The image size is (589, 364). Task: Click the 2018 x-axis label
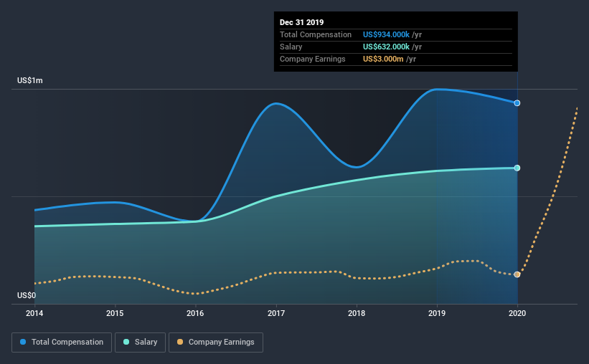pos(357,313)
